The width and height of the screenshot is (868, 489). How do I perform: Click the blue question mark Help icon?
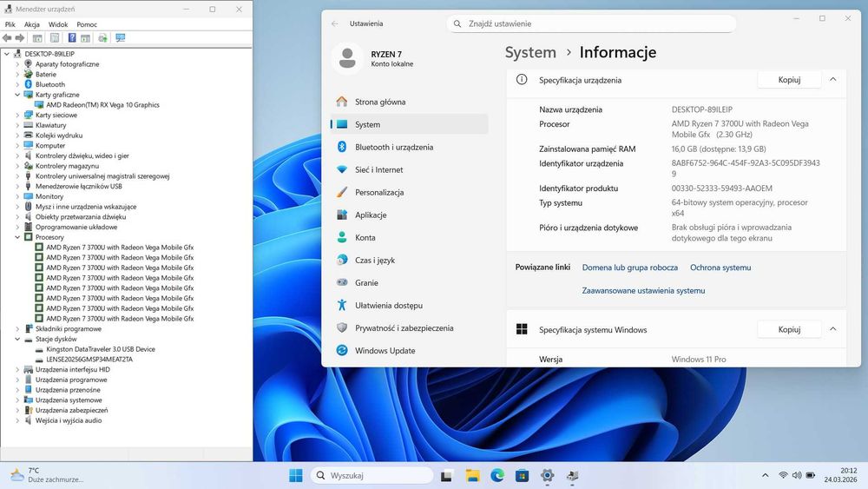click(72, 37)
